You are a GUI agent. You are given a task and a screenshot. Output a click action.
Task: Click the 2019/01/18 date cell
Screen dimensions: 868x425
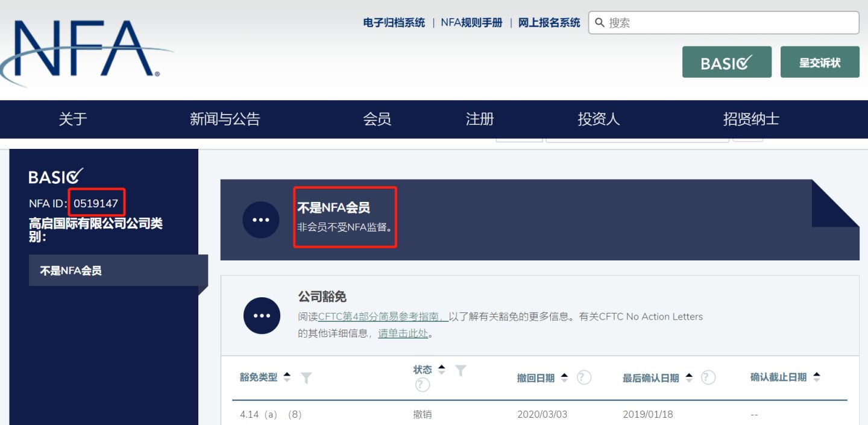(648, 415)
